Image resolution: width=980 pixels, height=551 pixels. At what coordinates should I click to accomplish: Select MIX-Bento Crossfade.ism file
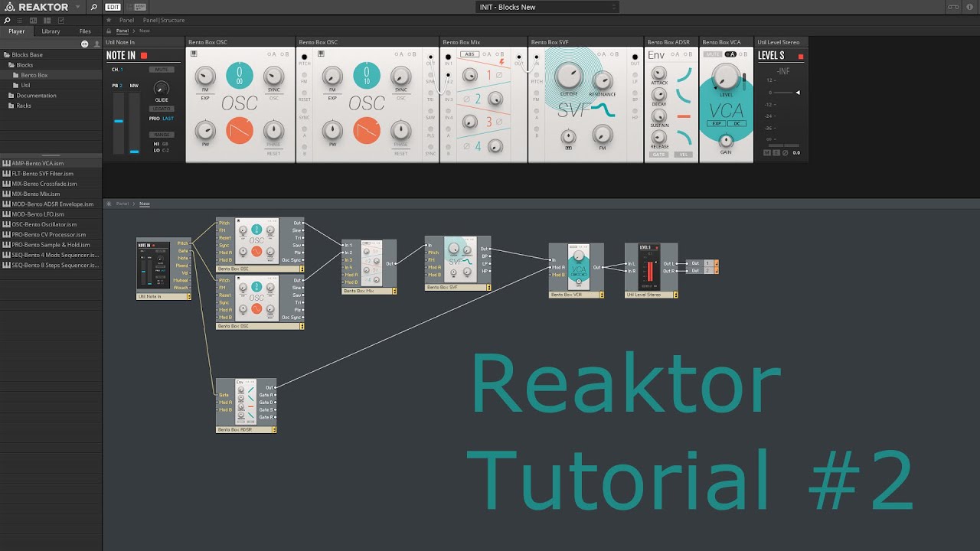[x=51, y=184]
